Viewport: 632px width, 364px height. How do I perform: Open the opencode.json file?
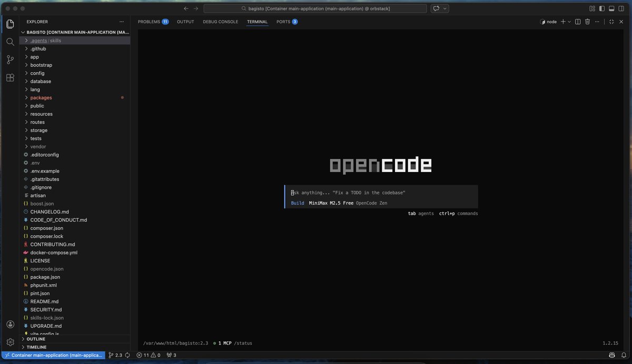click(75, 269)
